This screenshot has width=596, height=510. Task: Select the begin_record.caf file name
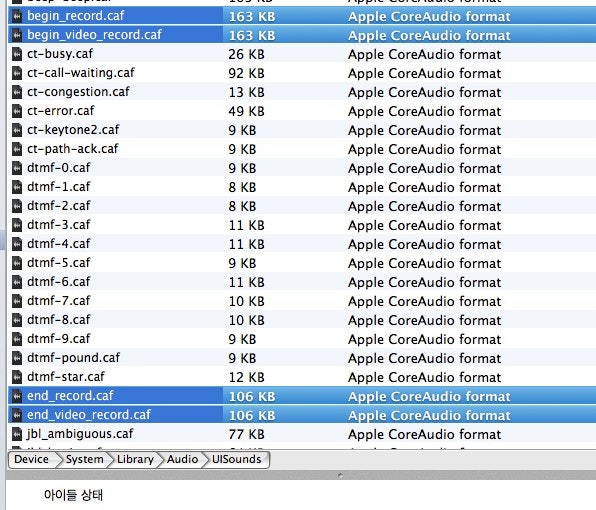click(76, 16)
